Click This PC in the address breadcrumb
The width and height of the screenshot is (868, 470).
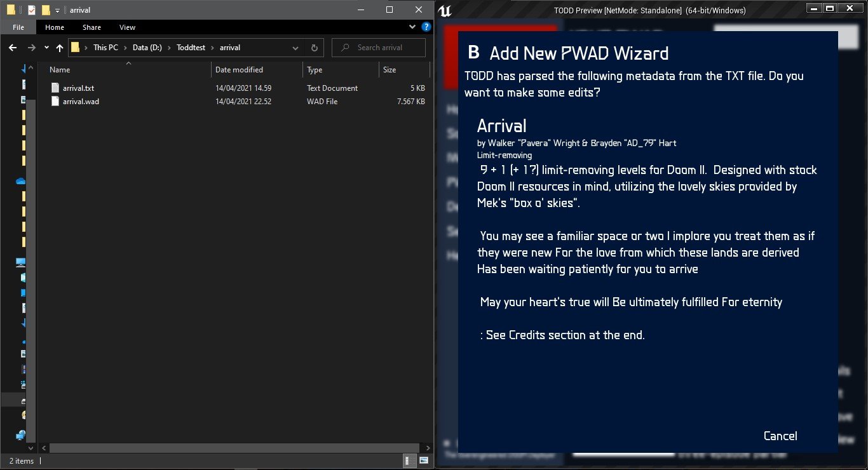pos(105,48)
